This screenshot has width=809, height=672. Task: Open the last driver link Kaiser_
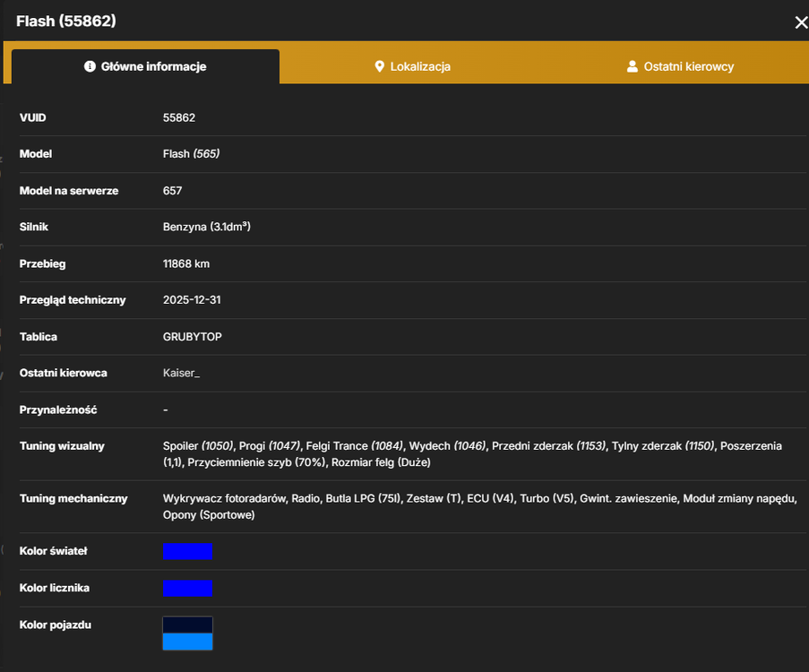181,373
